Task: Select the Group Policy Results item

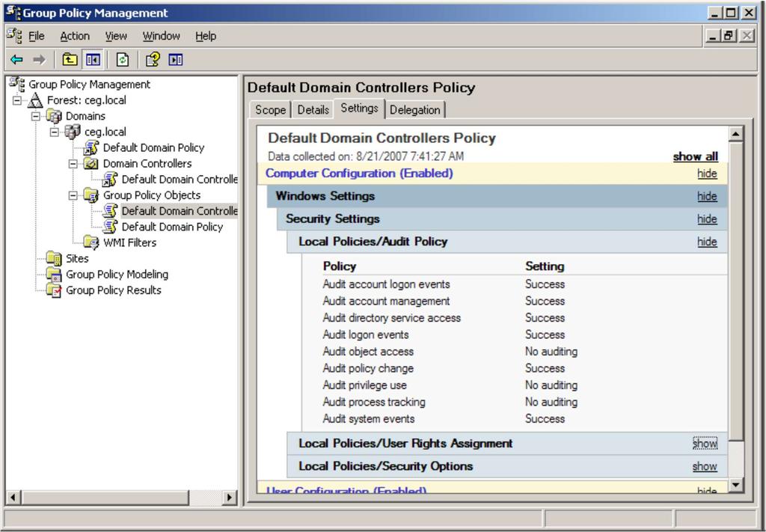Action: coord(114,290)
